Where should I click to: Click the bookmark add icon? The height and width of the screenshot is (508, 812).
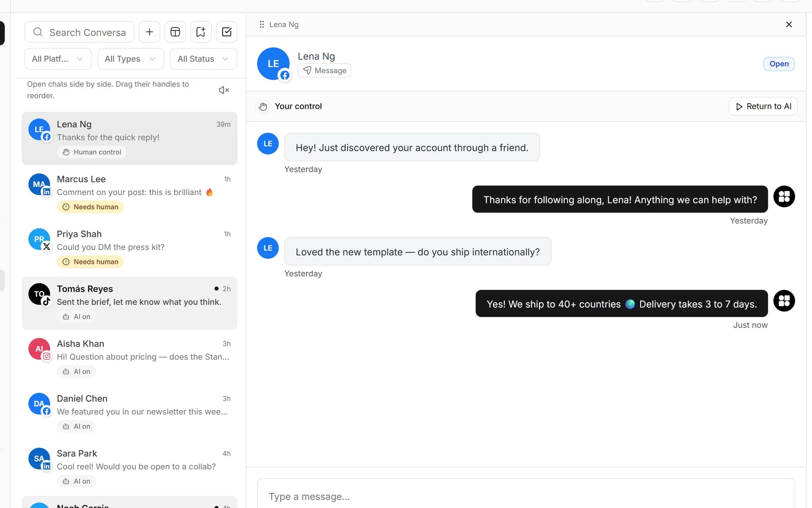tap(201, 32)
